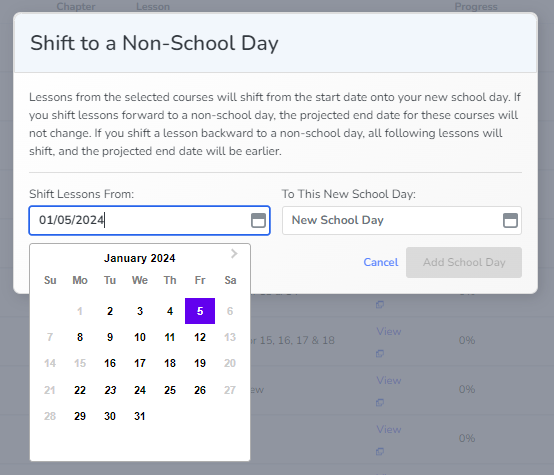Pick January 9 in the calendar
This screenshot has width=554, height=475.
click(110, 337)
